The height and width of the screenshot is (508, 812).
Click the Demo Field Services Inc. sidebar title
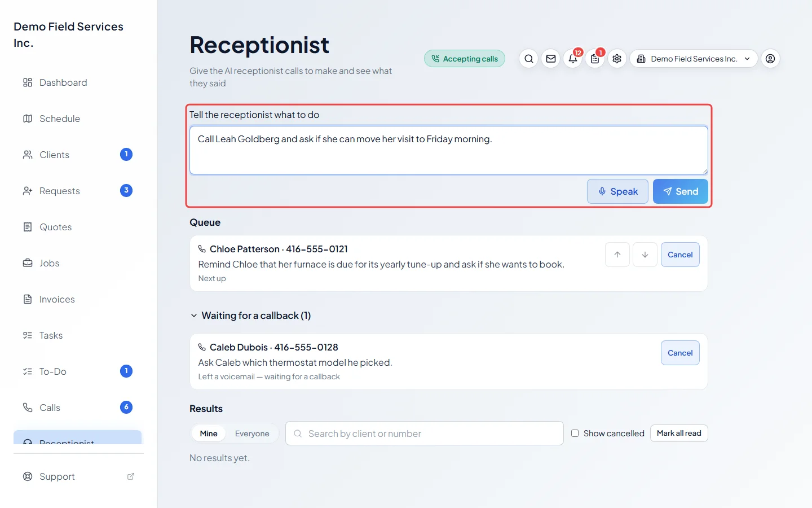coord(68,34)
